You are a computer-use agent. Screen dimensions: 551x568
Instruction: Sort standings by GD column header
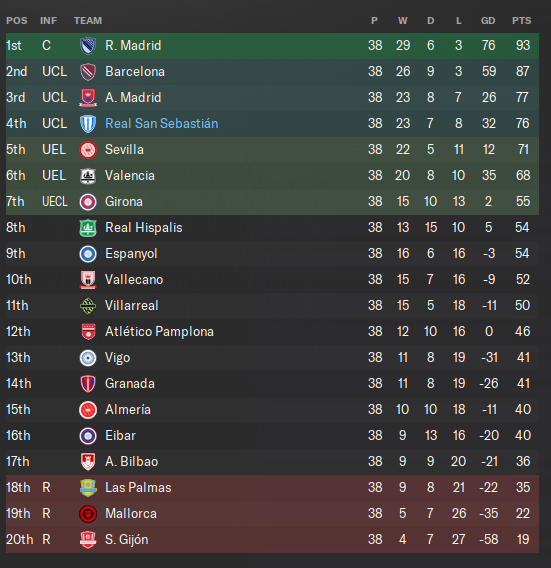point(488,21)
